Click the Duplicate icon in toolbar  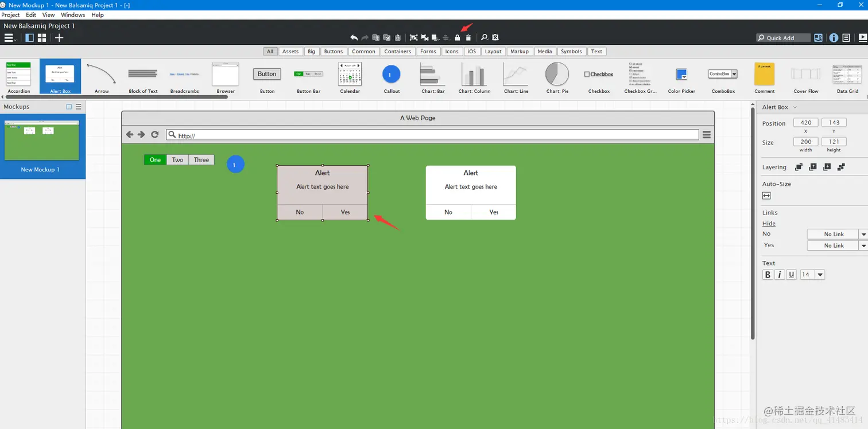click(x=376, y=37)
